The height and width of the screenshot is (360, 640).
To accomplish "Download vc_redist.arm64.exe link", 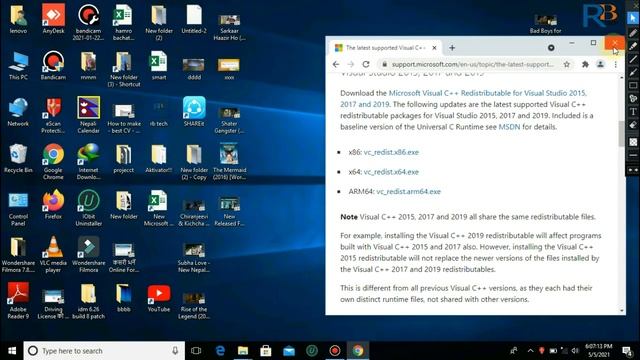I will (x=409, y=191).
